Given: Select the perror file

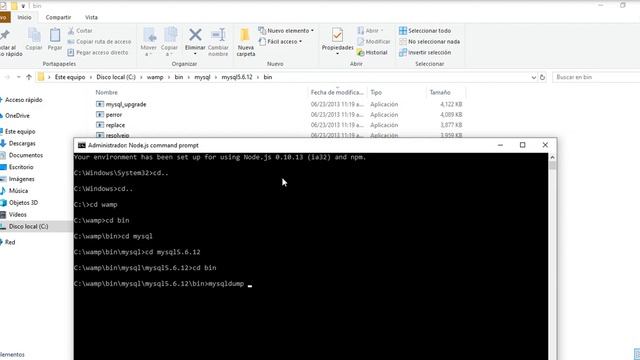Looking at the screenshot, I should click(x=114, y=115).
